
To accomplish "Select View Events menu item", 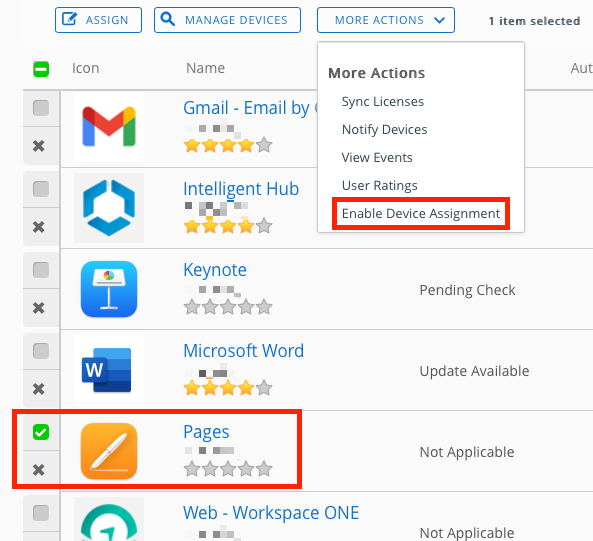I will coord(377,157).
